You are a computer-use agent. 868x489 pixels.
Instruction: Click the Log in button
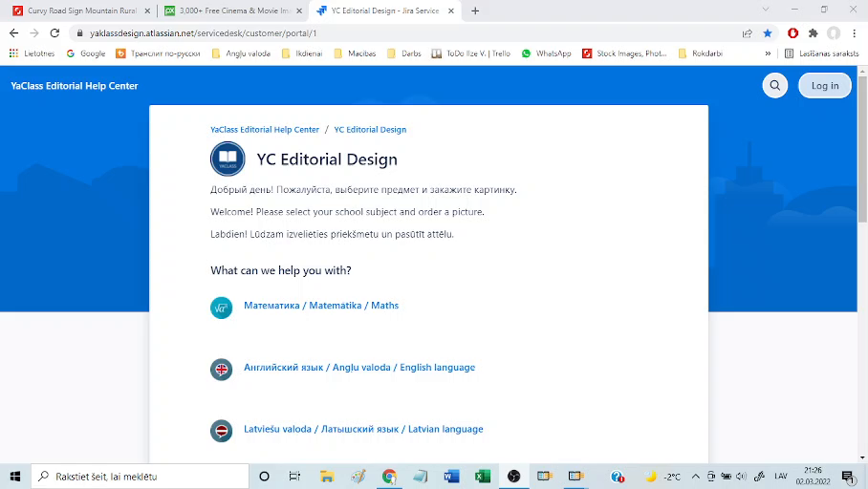[824, 86]
